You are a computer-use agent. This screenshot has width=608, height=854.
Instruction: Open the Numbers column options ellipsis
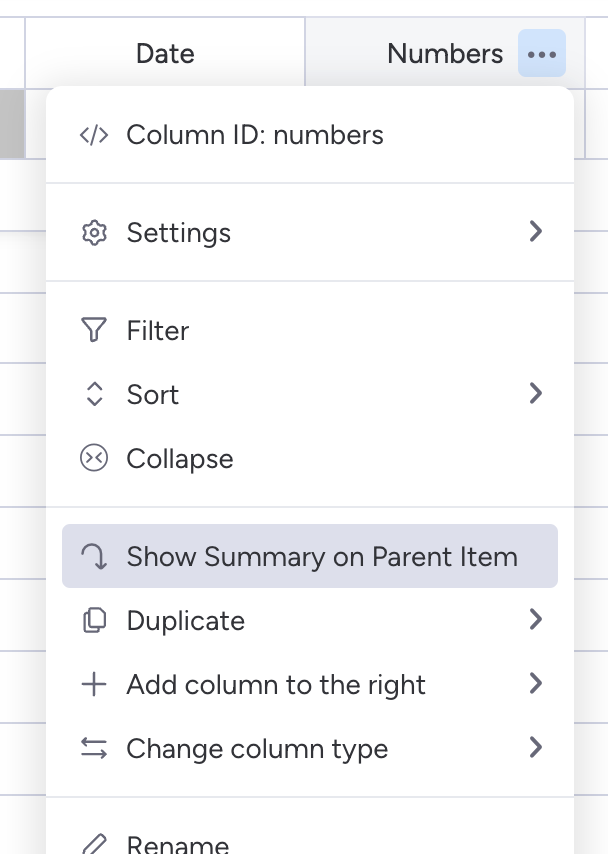(x=541, y=54)
